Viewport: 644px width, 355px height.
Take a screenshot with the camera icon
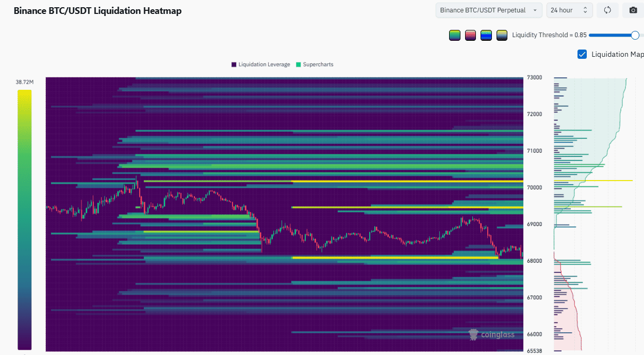633,10
